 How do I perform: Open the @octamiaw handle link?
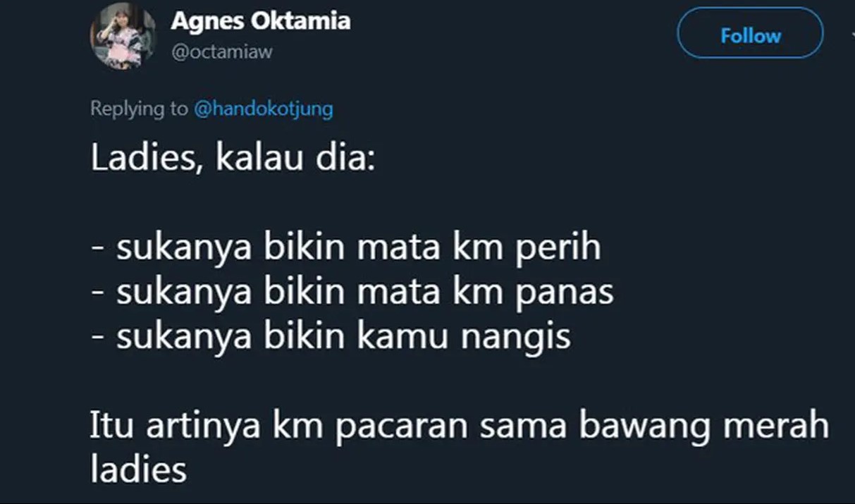click(x=221, y=52)
